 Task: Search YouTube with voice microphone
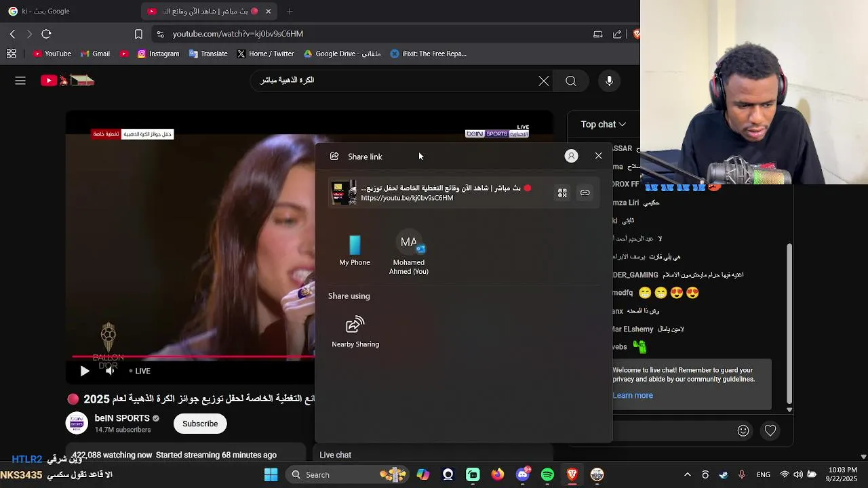[609, 81]
